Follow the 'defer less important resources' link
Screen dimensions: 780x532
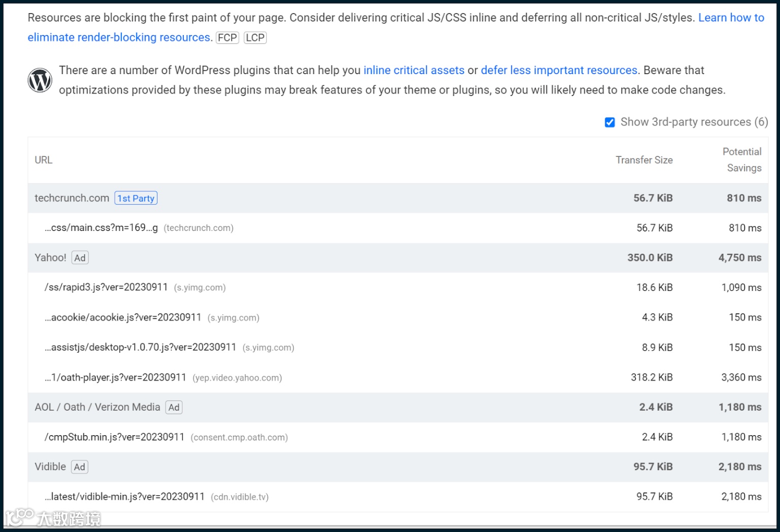(559, 70)
